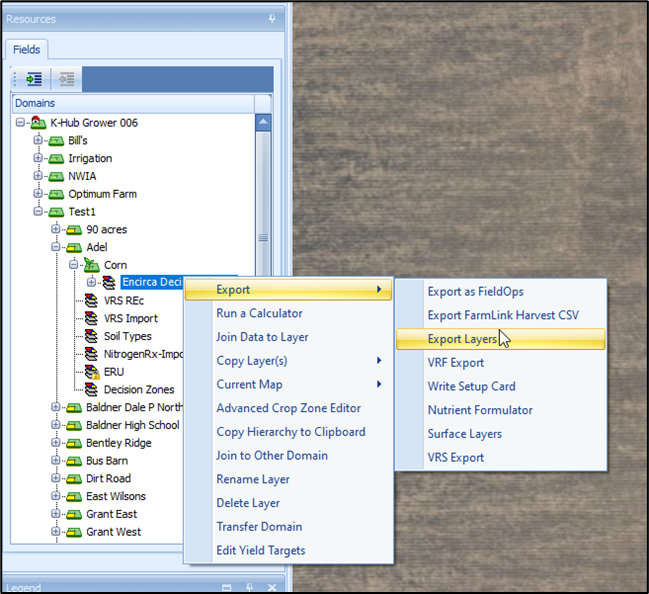
Task: Choose Delete Layer
Action: pos(288,503)
